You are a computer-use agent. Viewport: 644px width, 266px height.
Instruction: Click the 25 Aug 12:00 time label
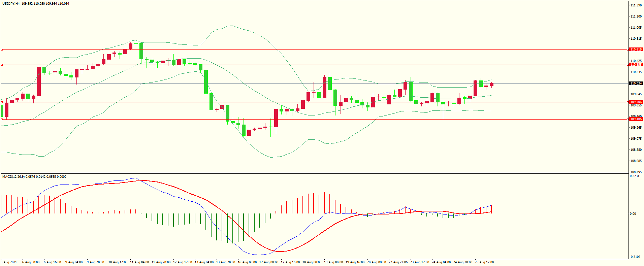point(484,262)
